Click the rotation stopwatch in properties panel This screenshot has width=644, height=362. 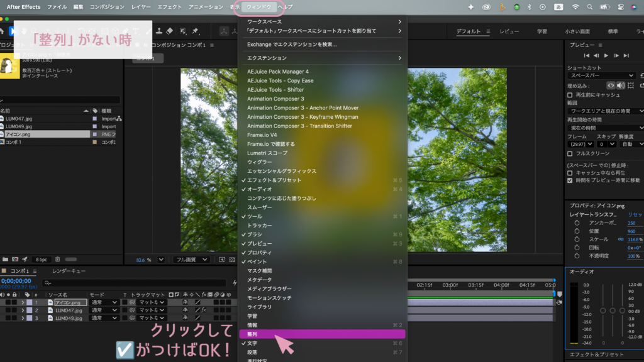(577, 248)
